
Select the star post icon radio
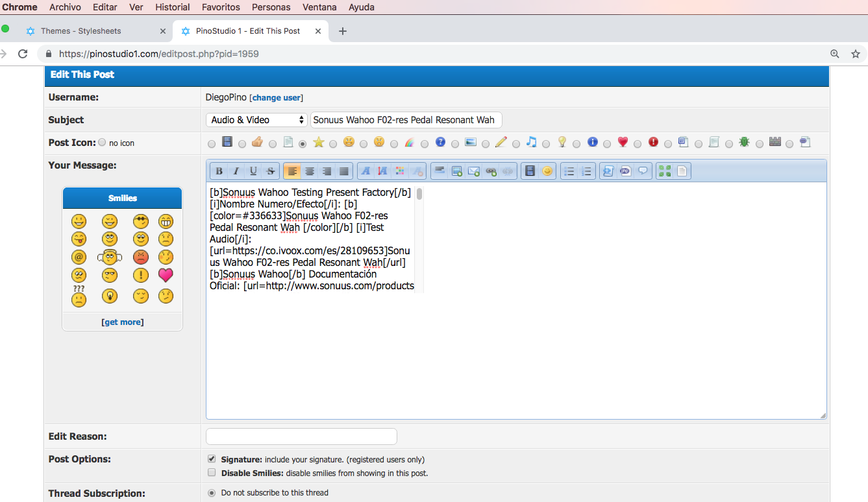[303, 144]
